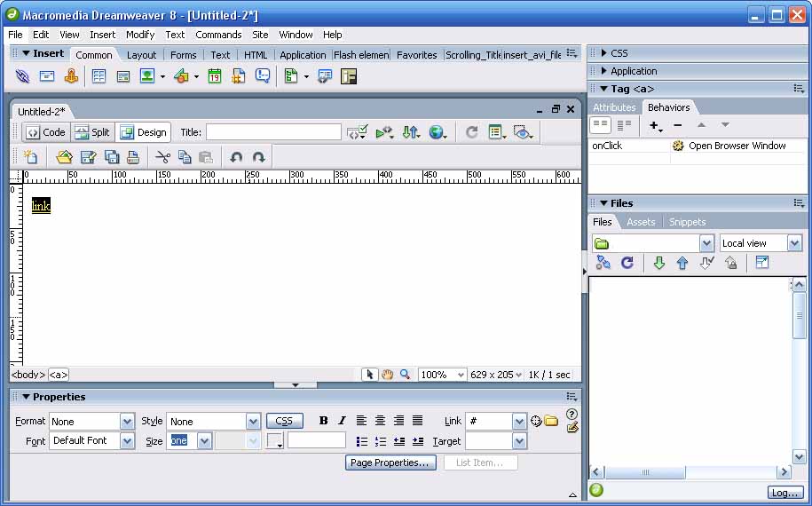812x506 pixels.
Task: Open the Site menu
Action: pos(260,35)
